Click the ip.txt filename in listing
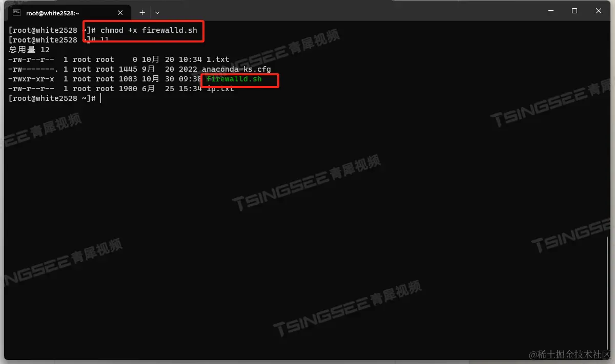Viewport: 615px width, 364px height. coord(220,89)
